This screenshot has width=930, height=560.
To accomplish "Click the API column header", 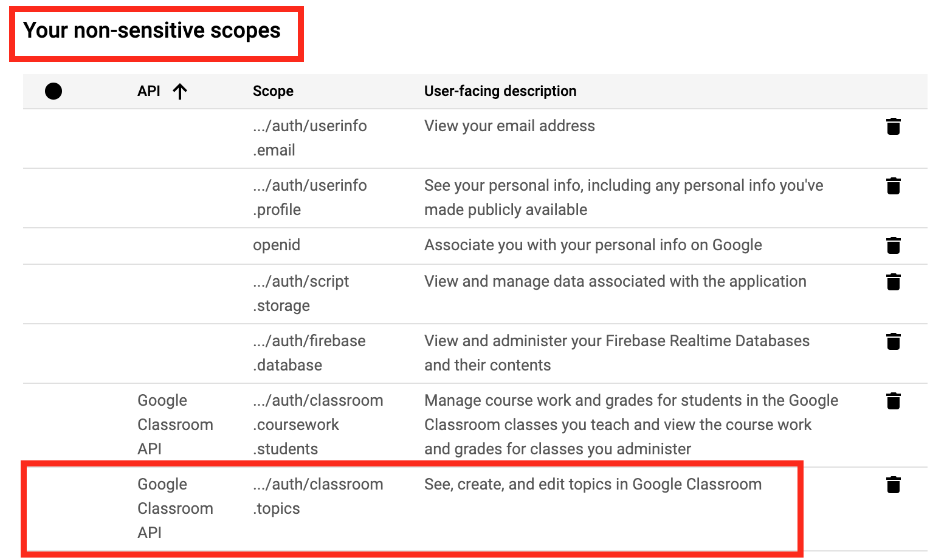I will tap(149, 91).
